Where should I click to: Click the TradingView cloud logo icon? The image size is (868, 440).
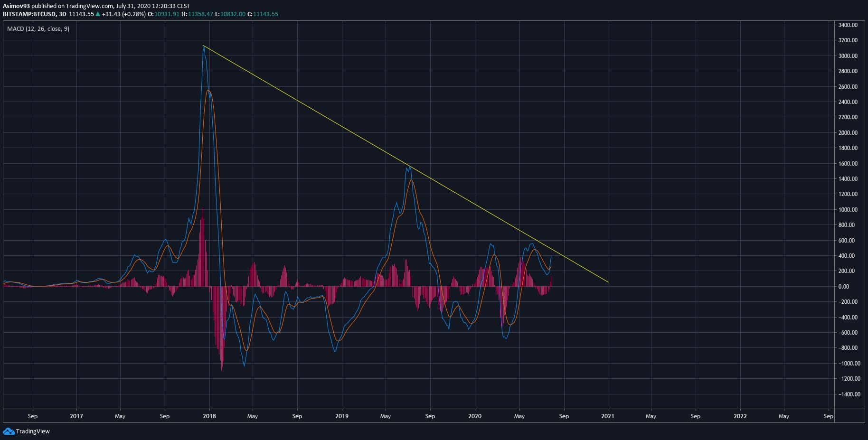point(9,431)
